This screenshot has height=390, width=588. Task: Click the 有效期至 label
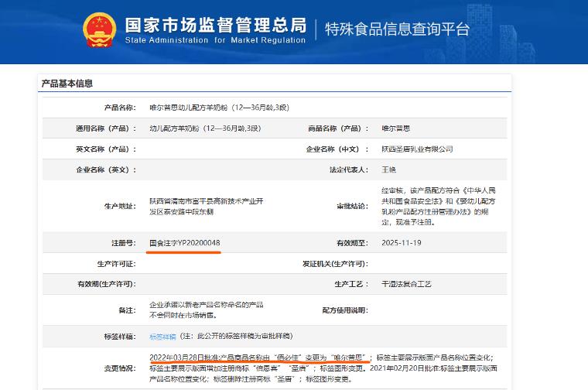coord(353,243)
